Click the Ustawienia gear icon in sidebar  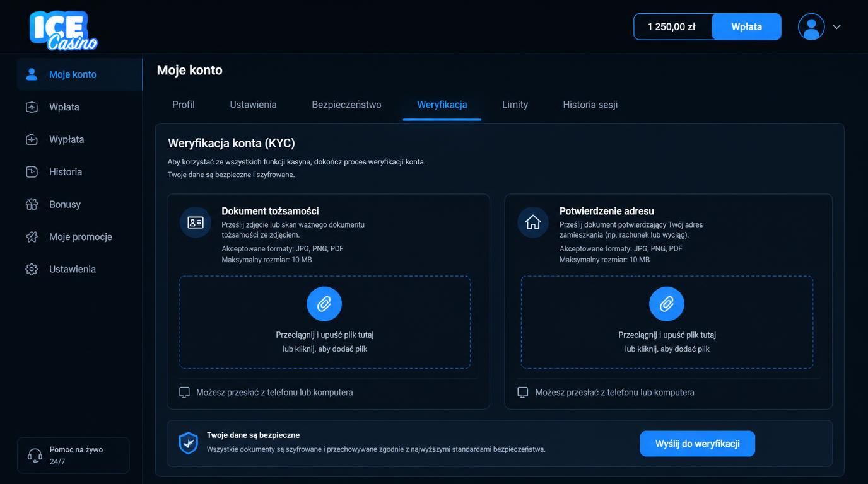(x=32, y=269)
